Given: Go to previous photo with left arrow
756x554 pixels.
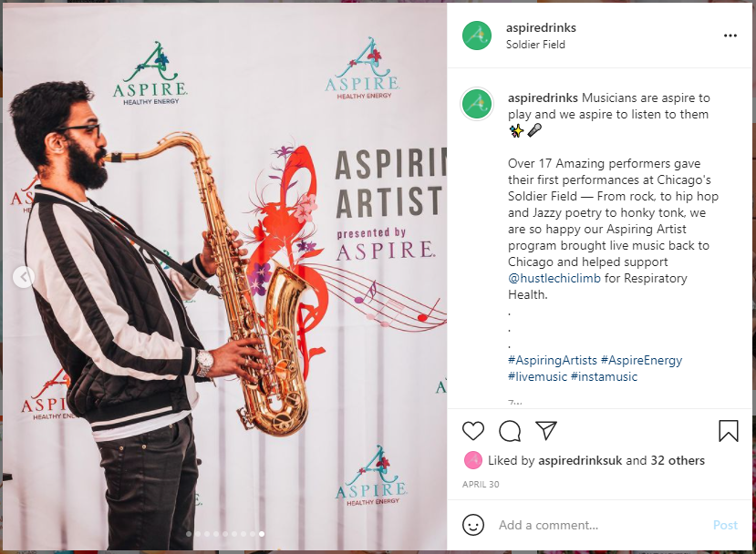Looking at the screenshot, I should (x=23, y=276).
